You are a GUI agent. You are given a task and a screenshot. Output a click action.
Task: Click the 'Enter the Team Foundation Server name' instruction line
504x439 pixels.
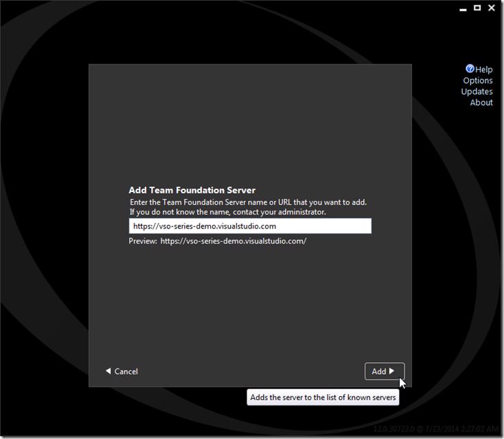click(x=248, y=202)
